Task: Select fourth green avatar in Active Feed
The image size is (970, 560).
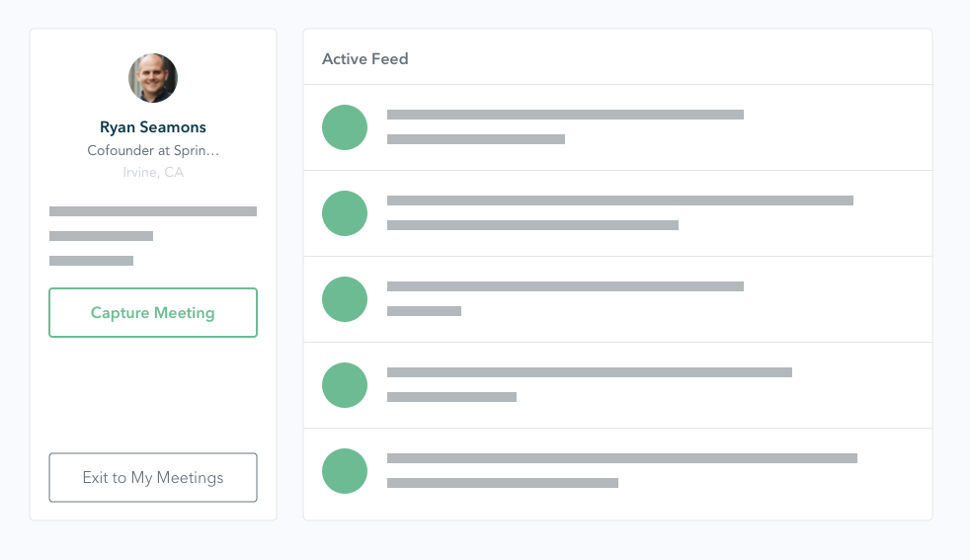Action: click(x=345, y=385)
